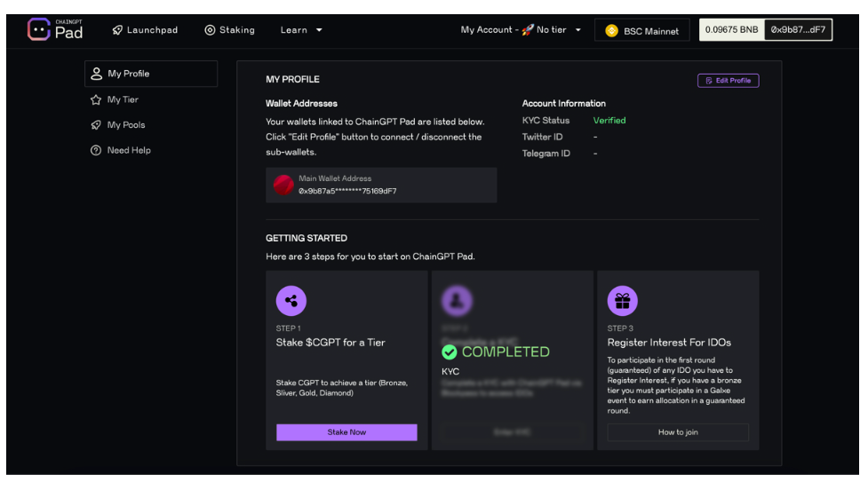Select the BSC Mainnet network button

point(641,30)
